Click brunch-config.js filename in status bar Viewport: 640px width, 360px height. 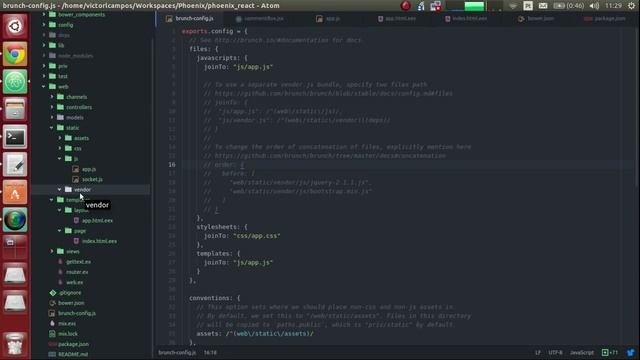[x=177, y=352]
